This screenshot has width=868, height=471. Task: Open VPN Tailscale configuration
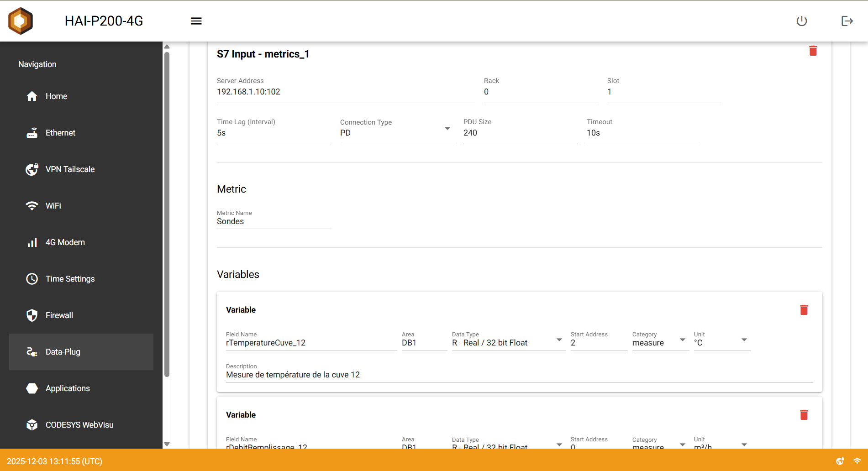pos(32,169)
